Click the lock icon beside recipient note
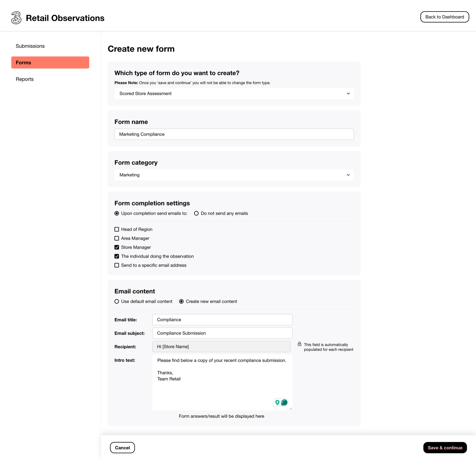The width and height of the screenshot is (476, 460). tap(300, 344)
